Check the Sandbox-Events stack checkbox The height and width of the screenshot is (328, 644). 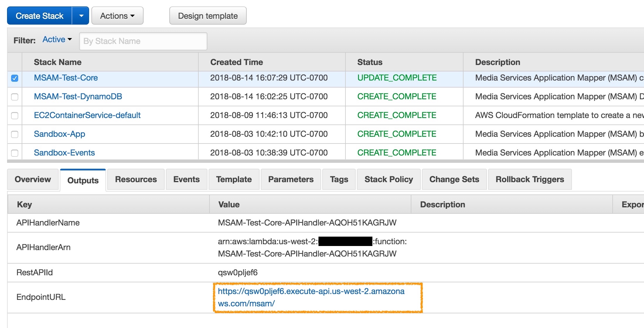click(x=15, y=153)
